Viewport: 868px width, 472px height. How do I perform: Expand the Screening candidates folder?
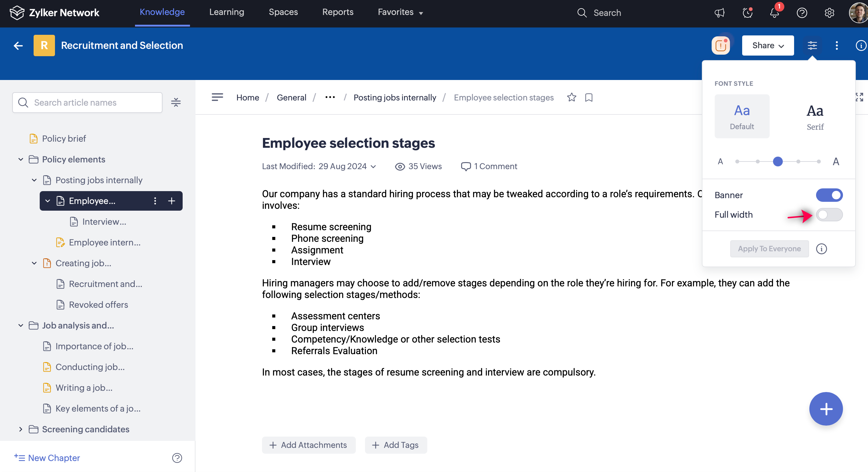click(21, 429)
